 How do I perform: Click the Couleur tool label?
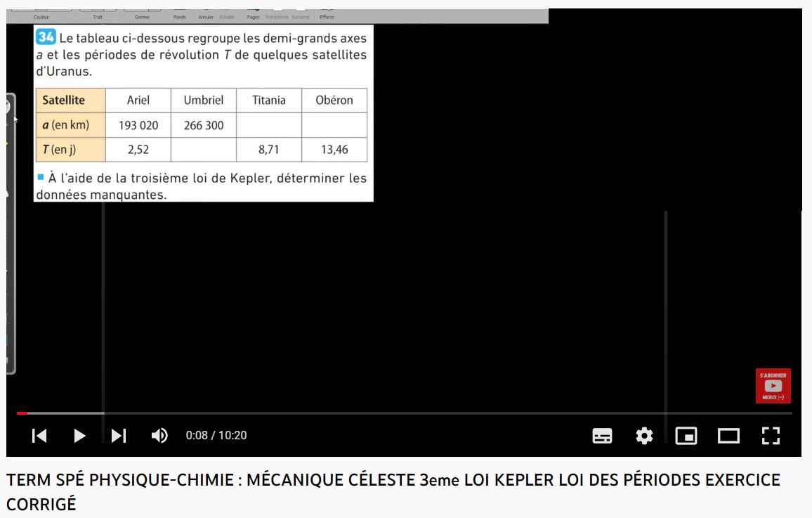pos(41,17)
